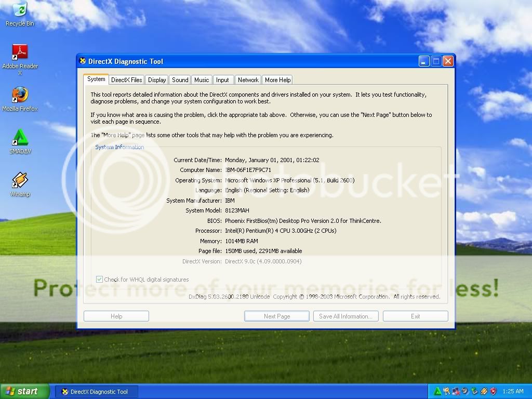This screenshot has height=399, width=532.
Task: Click the tray icon right of SMADAV triangle
Action: pos(446,392)
